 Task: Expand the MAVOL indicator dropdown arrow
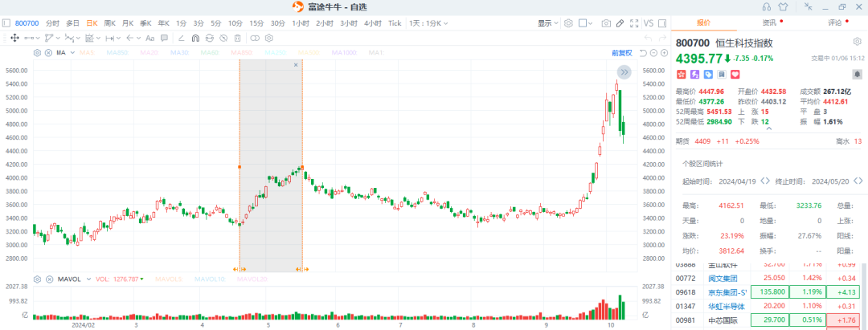pos(90,279)
